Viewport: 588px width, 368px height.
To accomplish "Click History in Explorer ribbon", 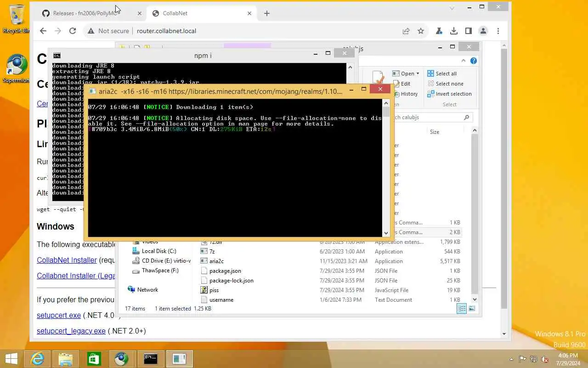I will click(x=405, y=94).
